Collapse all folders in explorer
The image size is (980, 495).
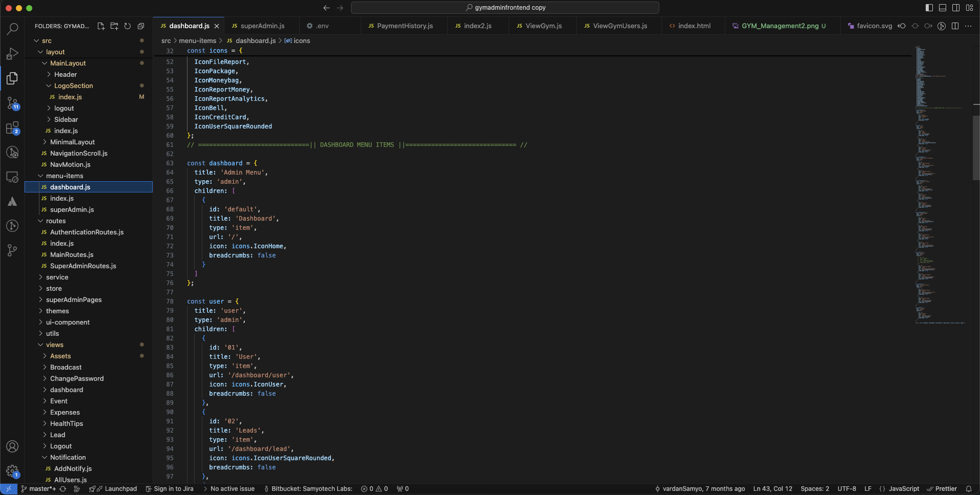(x=141, y=26)
